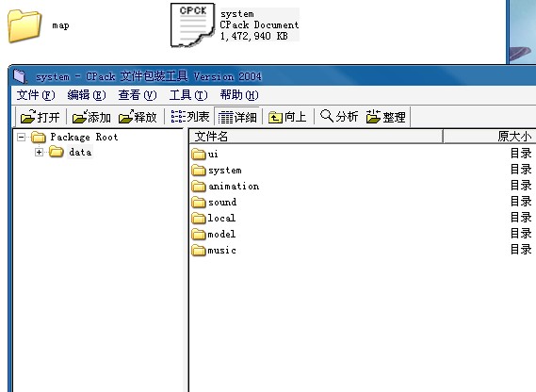This screenshot has width=536, height=392.
Task: Select the 'sound' file name
Action: [x=222, y=203]
